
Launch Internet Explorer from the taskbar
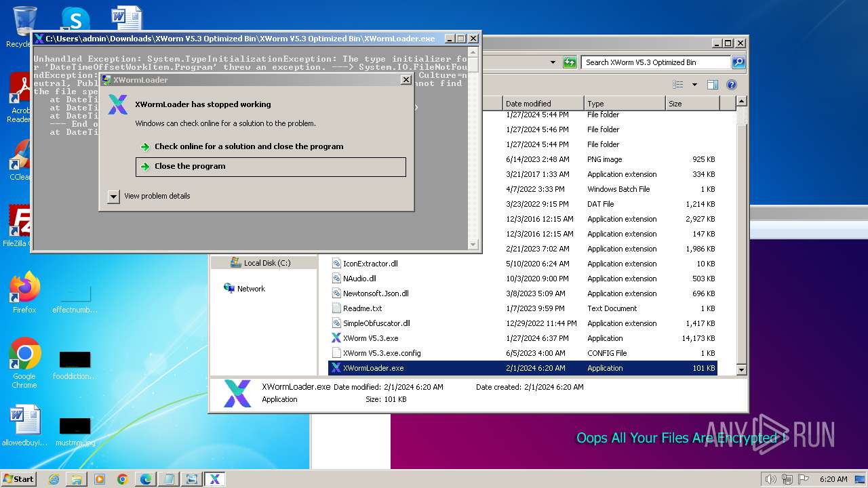click(x=54, y=479)
